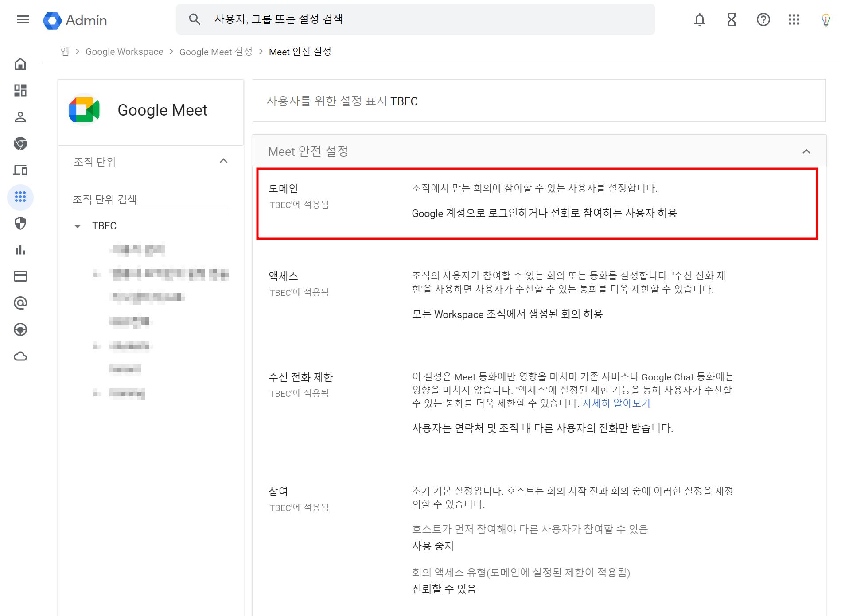Collapse the TBEC tree arrow

[x=78, y=226]
